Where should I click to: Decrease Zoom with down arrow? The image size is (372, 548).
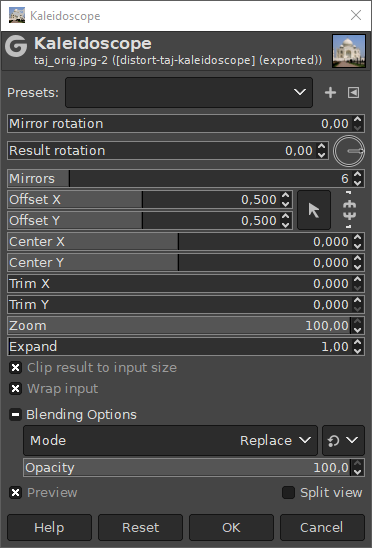click(357, 330)
